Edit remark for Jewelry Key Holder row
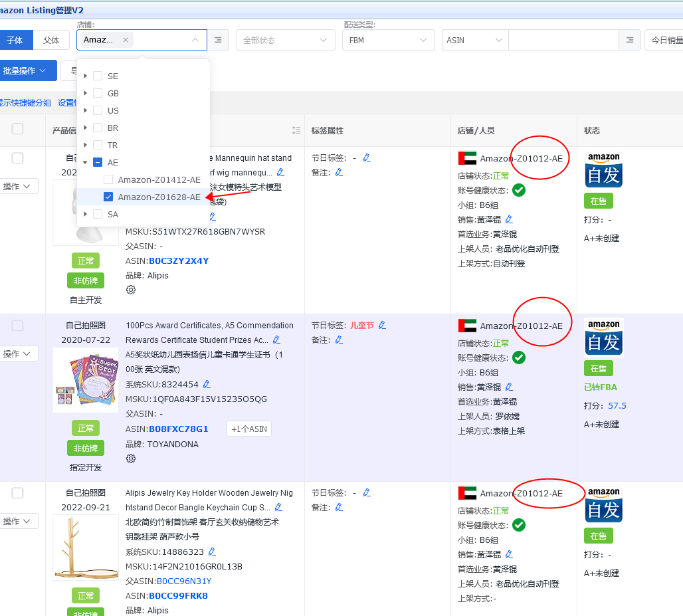Viewport: 683px width, 616px height. point(339,508)
